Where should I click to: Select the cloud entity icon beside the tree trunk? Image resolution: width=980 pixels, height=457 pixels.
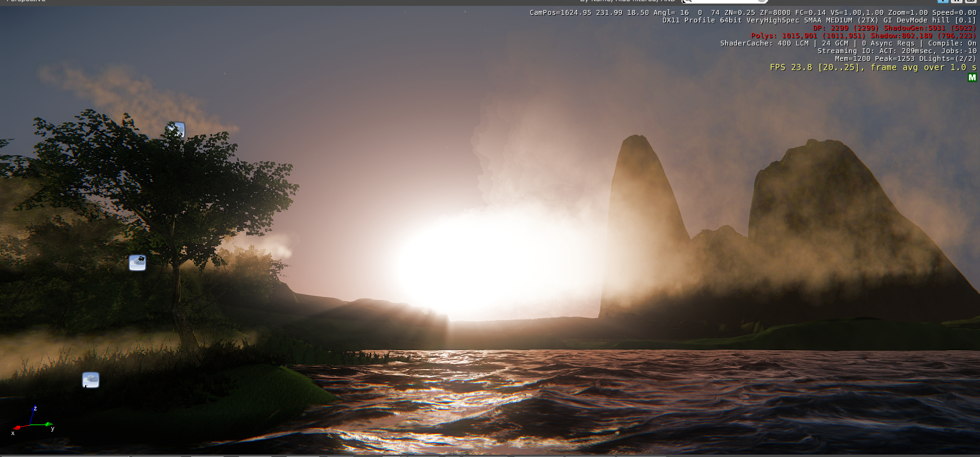coord(137,263)
